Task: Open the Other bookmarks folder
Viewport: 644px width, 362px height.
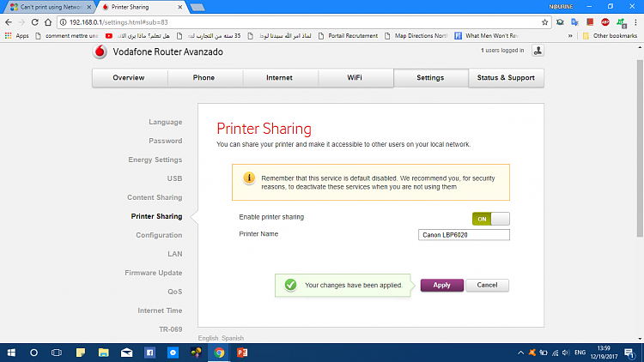Action: [x=610, y=36]
